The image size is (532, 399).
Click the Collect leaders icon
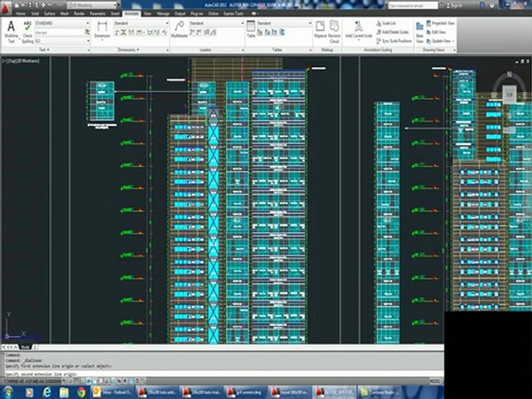pyautogui.click(x=214, y=32)
